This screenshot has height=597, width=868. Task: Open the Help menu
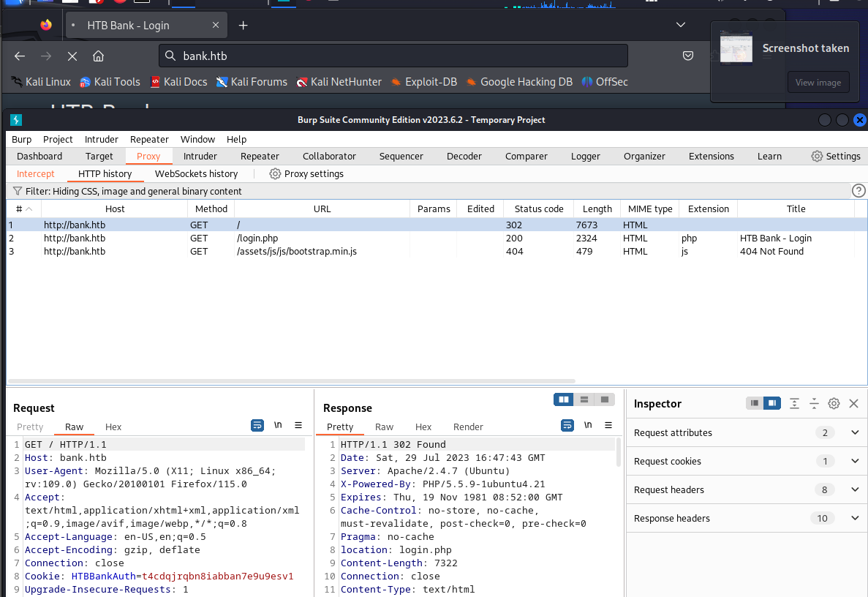pyautogui.click(x=236, y=140)
